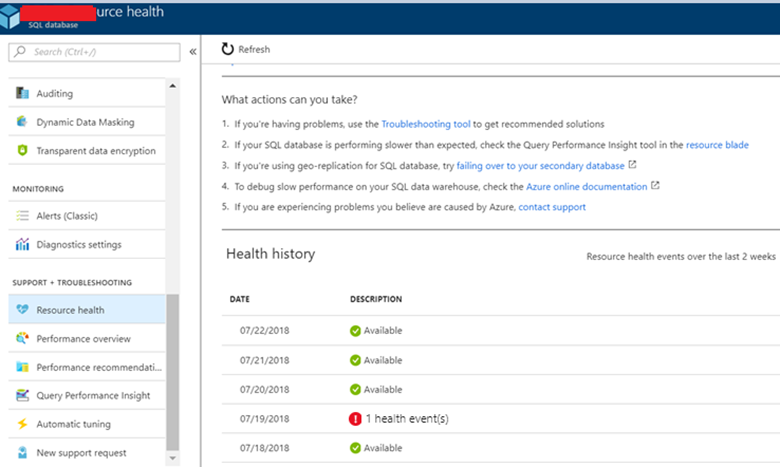Click the Resource health heart icon
The width and height of the screenshot is (780, 467).
click(22, 309)
